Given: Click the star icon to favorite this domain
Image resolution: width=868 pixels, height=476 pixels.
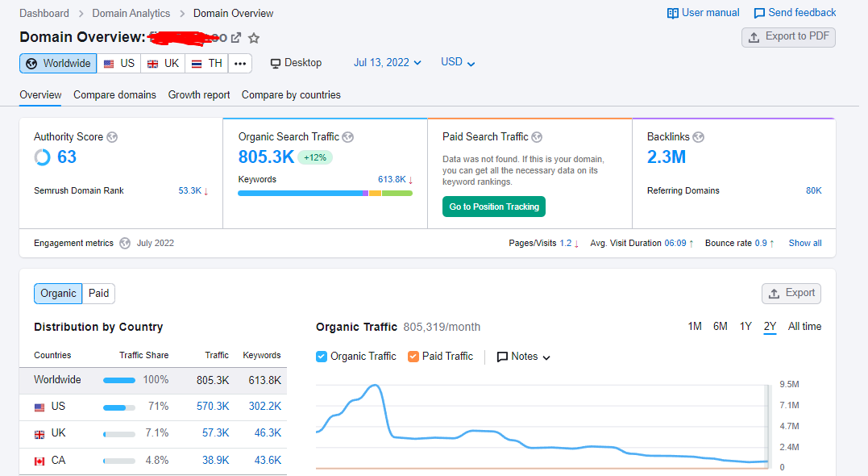Looking at the screenshot, I should [254, 38].
